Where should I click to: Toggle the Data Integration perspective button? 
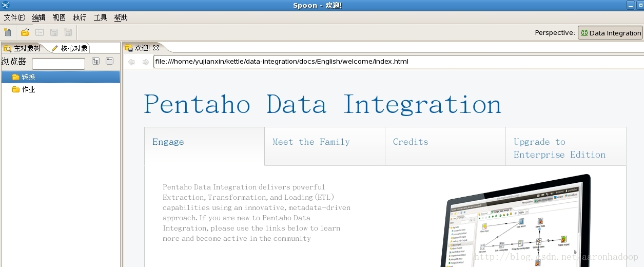pos(610,33)
